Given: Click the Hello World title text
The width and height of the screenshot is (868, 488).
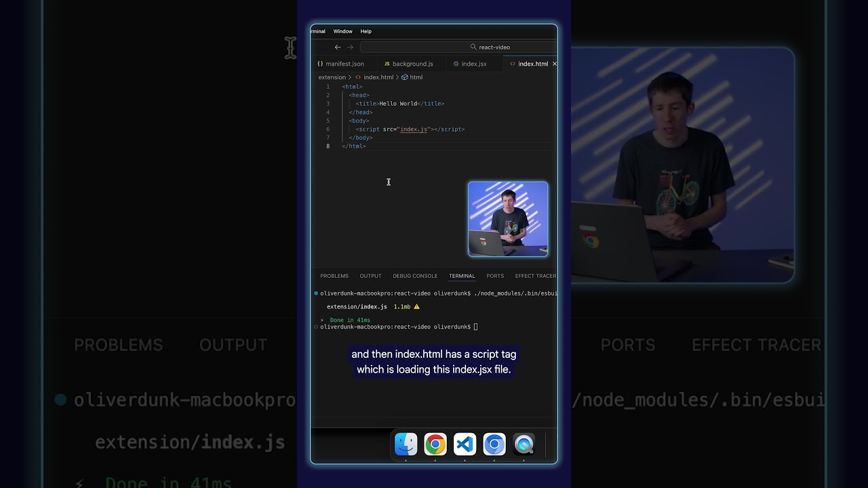Looking at the screenshot, I should (398, 104).
